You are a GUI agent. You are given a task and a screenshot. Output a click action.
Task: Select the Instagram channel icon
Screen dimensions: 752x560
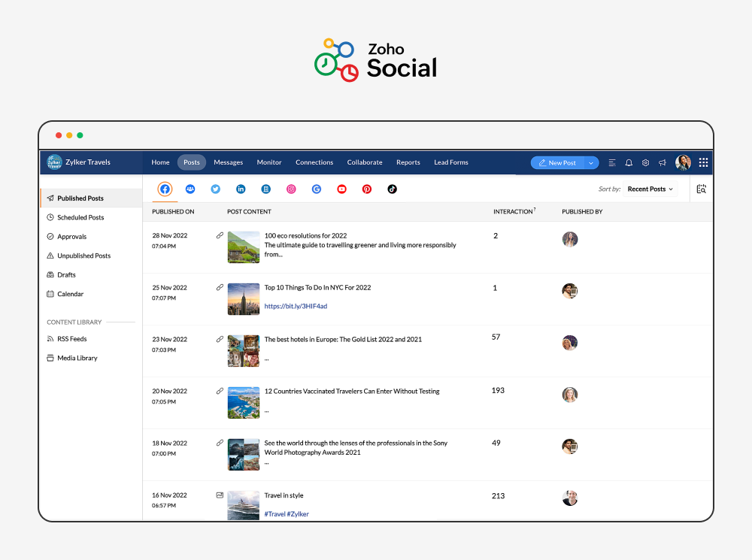pos(291,189)
